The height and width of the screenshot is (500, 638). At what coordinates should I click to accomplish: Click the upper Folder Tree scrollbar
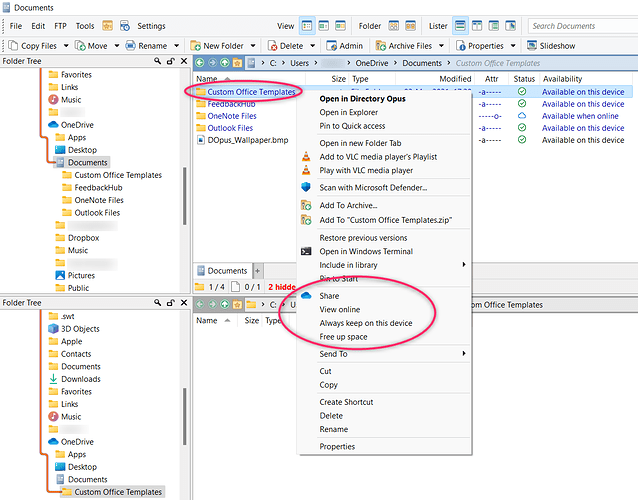185,196
